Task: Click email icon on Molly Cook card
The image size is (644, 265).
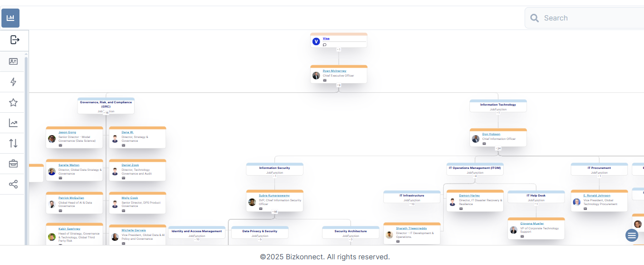Action: click(x=124, y=210)
